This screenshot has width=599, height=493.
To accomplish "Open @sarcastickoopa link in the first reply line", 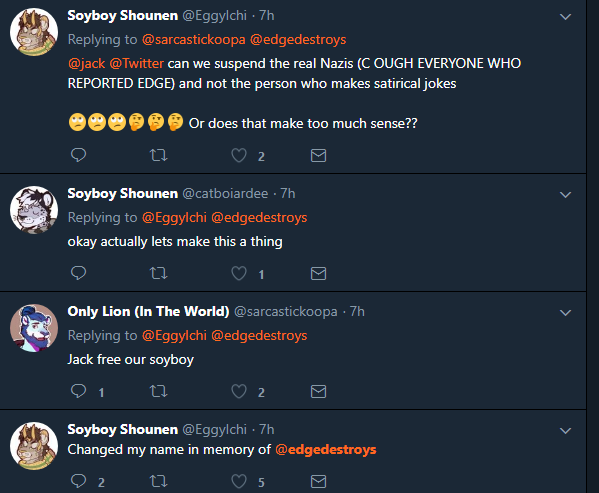I will coord(194,40).
